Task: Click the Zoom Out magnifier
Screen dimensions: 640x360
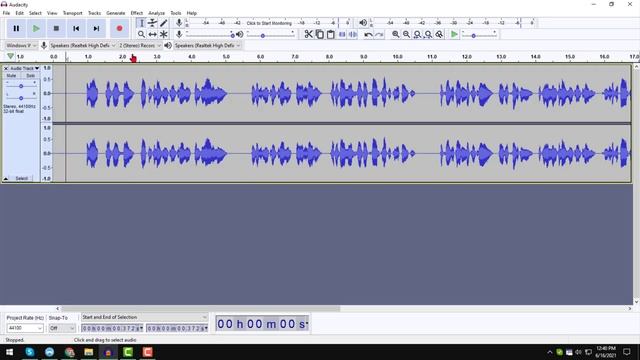Action: [407, 34]
